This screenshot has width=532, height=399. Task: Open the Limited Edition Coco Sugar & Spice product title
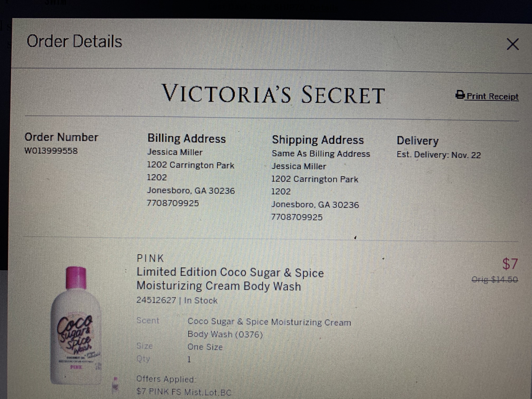tap(230, 279)
